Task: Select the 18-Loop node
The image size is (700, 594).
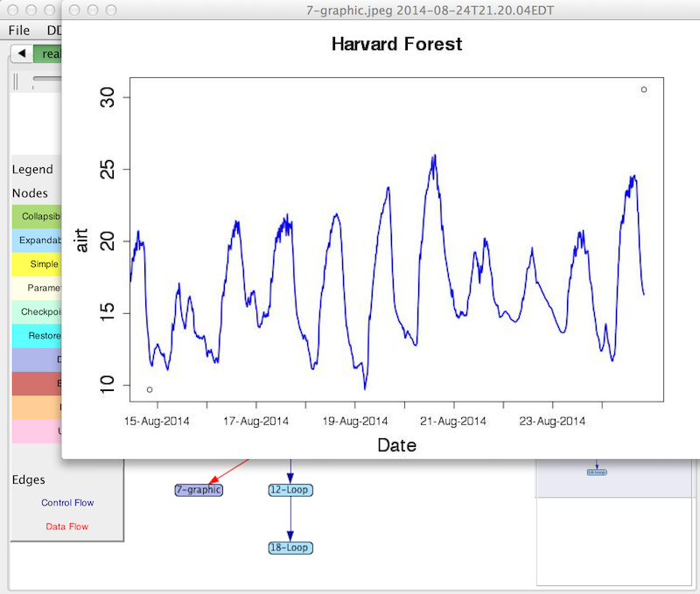Action: click(x=290, y=548)
